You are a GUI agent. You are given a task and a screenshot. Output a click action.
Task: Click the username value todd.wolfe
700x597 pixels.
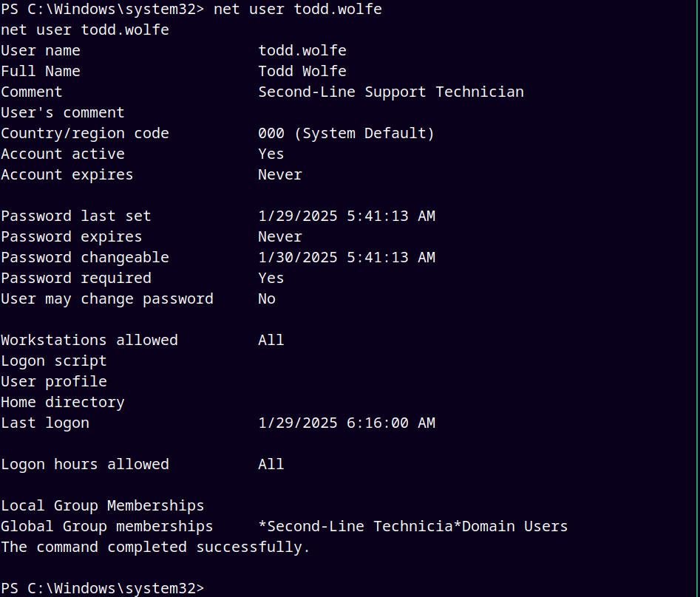(302, 50)
